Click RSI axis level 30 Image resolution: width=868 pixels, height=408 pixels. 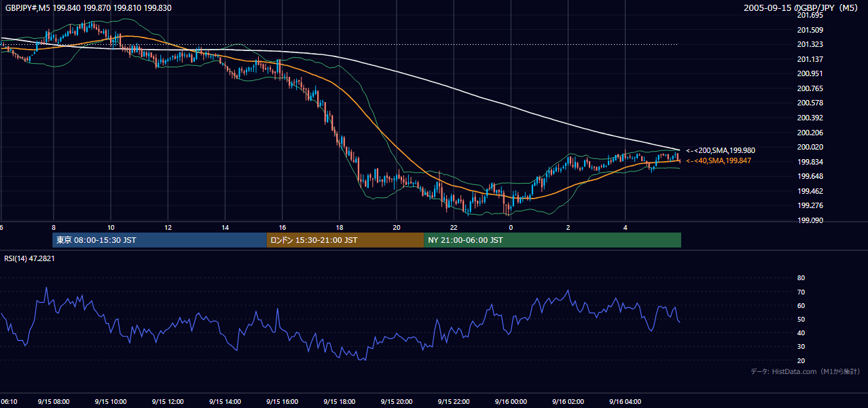pyautogui.click(x=801, y=347)
